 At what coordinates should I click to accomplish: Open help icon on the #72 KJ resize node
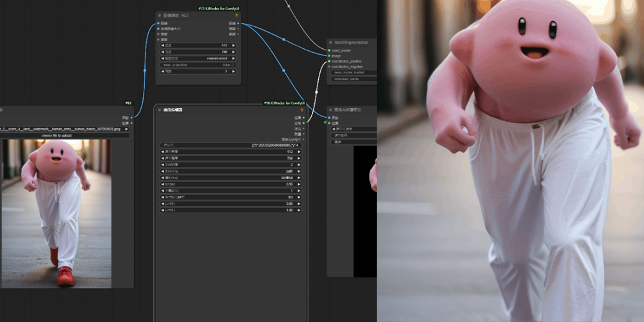236,15
